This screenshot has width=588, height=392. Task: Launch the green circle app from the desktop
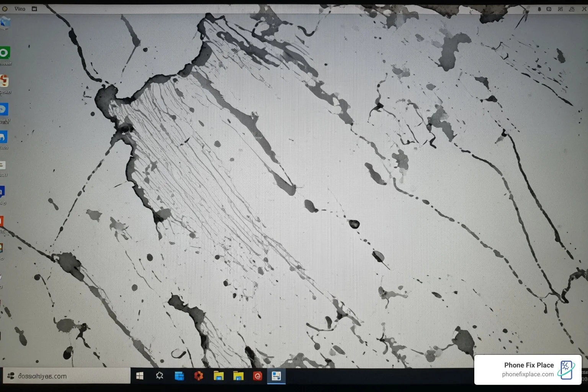pos(5,53)
